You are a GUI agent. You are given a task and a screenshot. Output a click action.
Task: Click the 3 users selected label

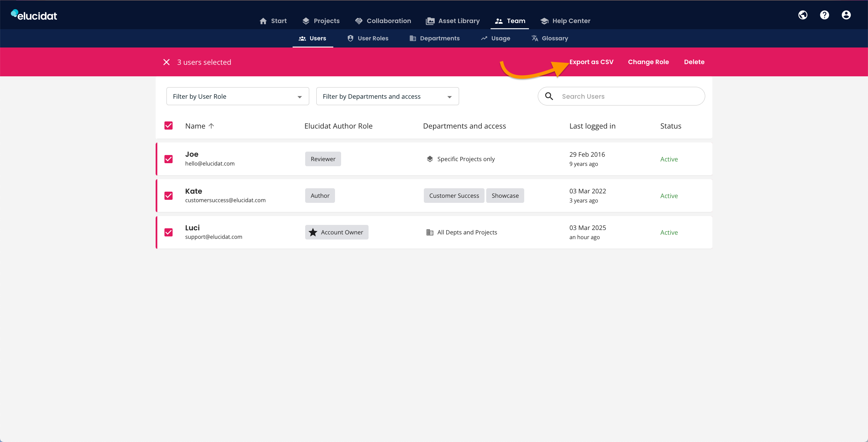point(204,62)
